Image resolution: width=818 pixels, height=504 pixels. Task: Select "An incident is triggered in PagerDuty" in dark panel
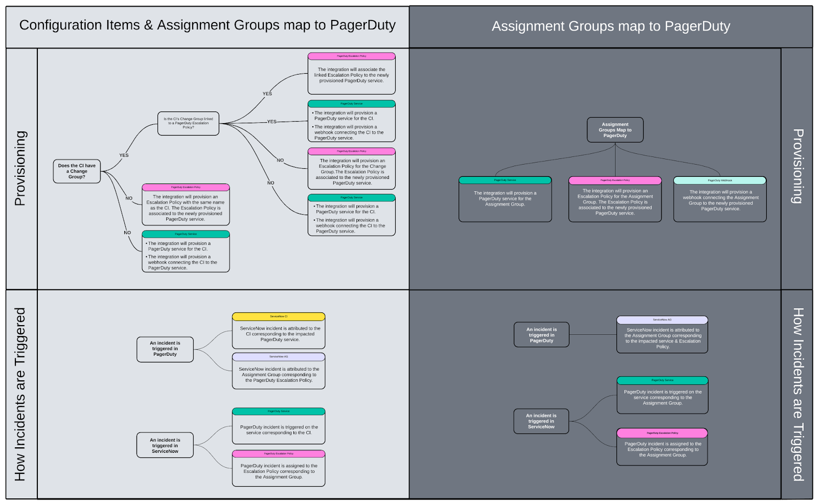pos(541,335)
